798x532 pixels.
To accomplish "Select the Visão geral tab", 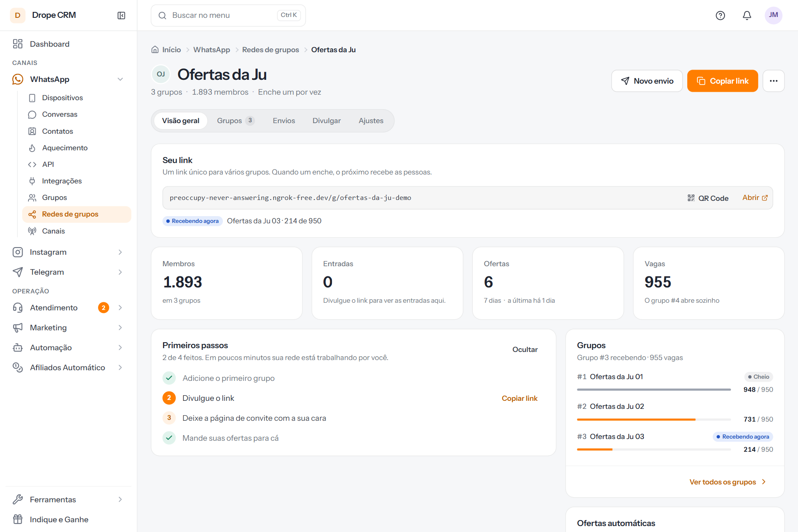I will pos(180,121).
